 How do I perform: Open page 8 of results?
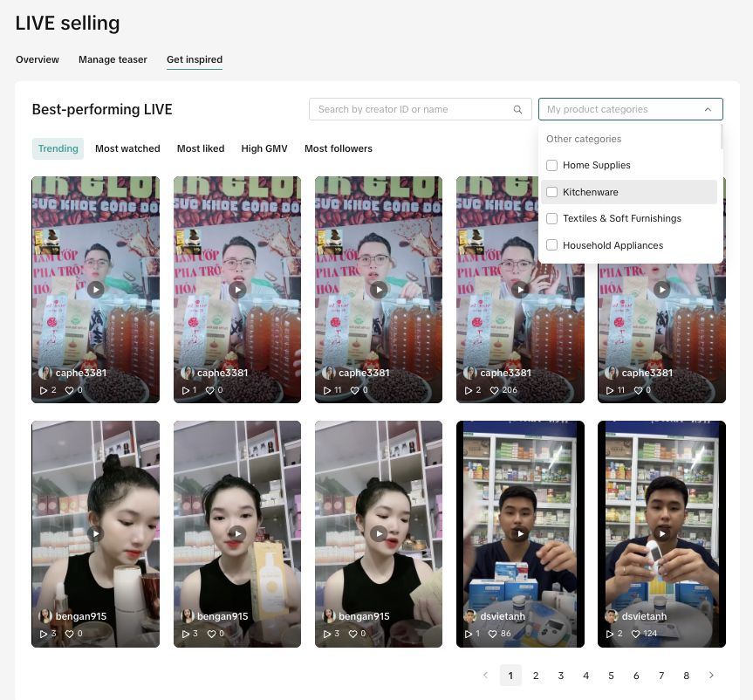686,676
